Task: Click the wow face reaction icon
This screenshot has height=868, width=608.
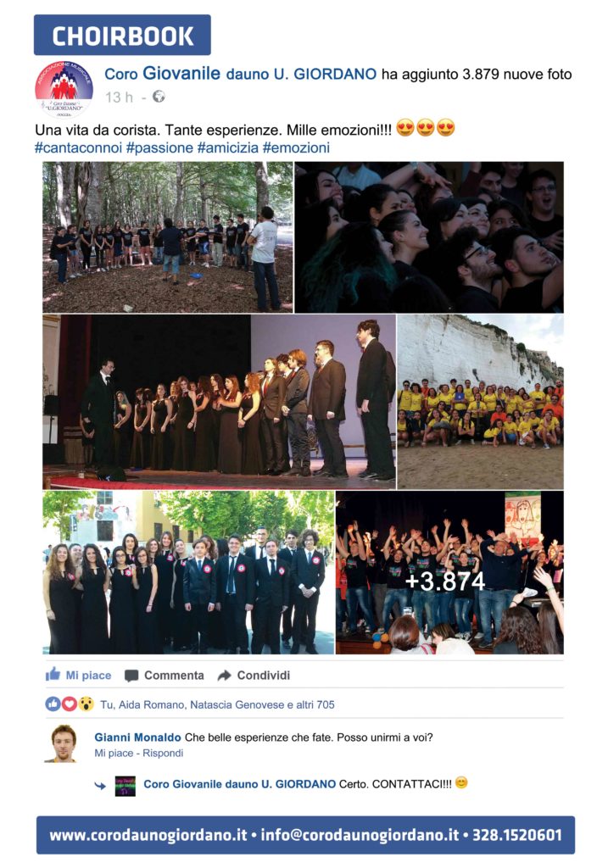Action: 86,704
